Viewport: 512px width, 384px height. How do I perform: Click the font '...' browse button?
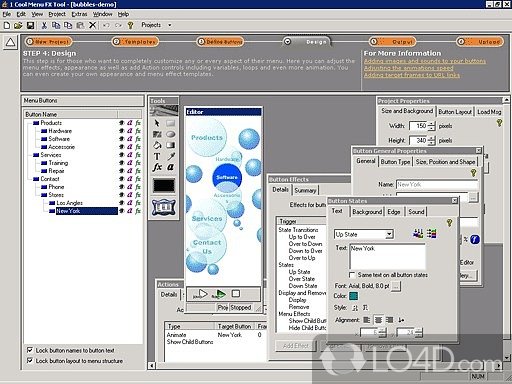pos(396,286)
